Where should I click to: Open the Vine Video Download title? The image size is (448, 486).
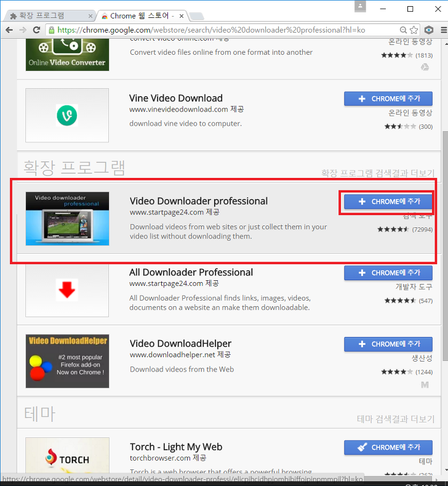tap(176, 99)
